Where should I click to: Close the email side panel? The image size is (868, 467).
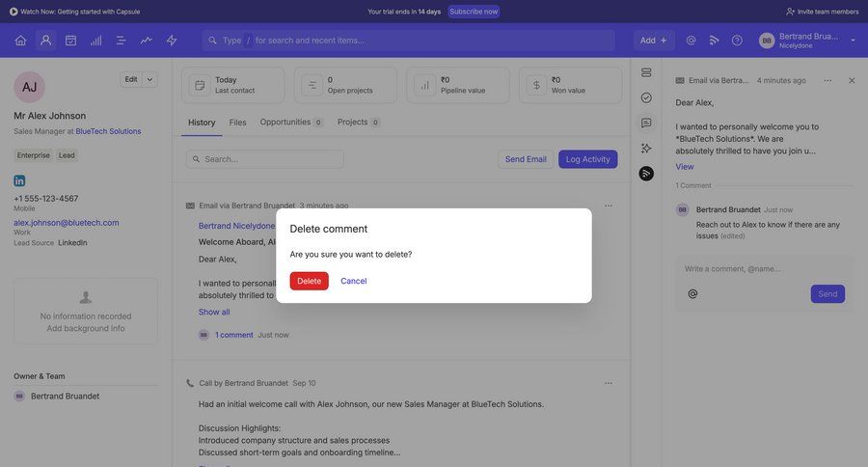pyautogui.click(x=852, y=81)
